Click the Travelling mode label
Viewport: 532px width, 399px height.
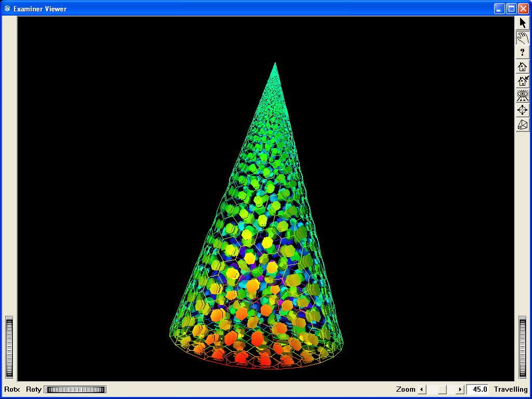pos(510,389)
